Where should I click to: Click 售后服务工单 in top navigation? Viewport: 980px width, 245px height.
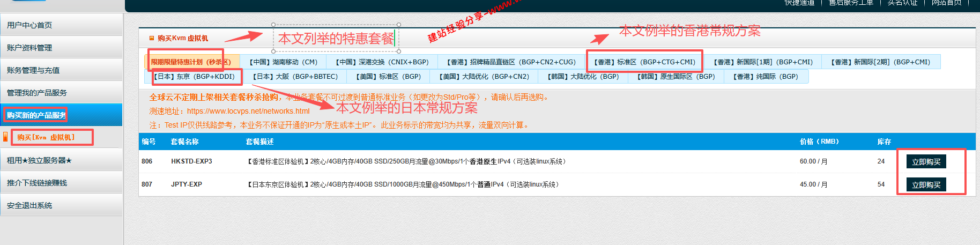tap(851, 3)
